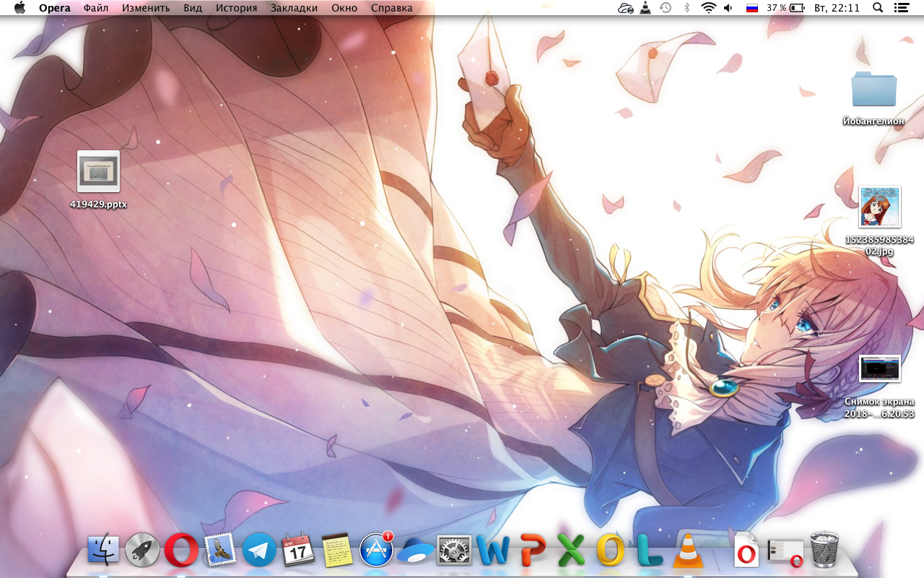The width and height of the screenshot is (924, 578).
Task: Open the battery status showing 37 %
Action: pyautogui.click(x=785, y=8)
